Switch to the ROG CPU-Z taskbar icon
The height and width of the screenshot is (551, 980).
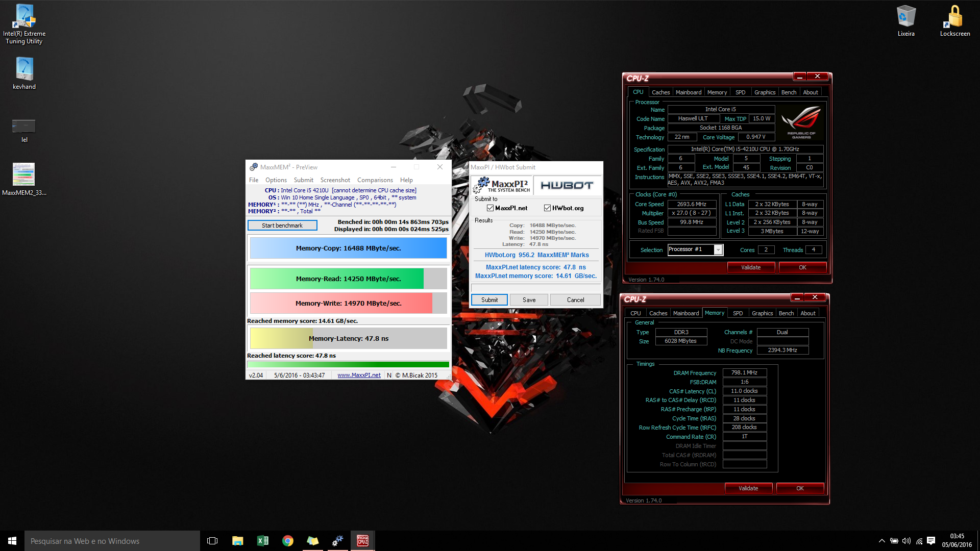(362, 541)
